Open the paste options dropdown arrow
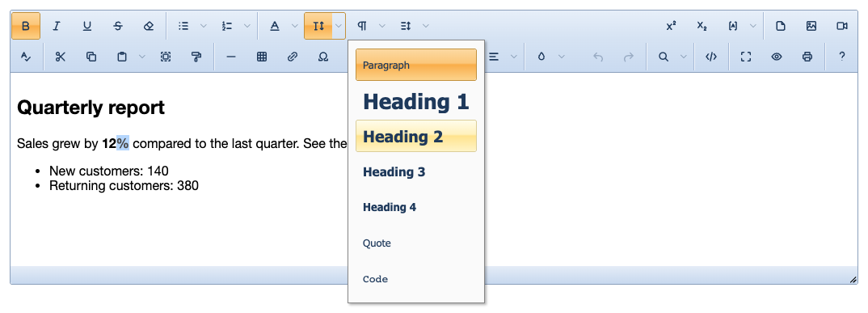The height and width of the screenshot is (313, 868). (142, 57)
